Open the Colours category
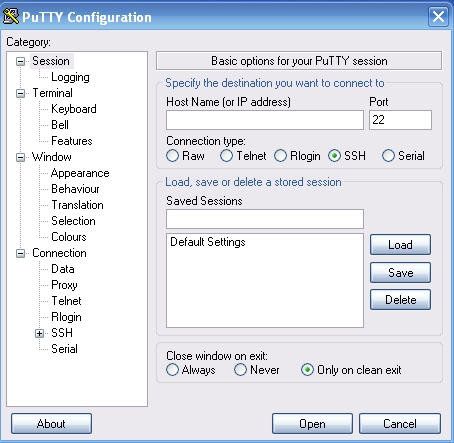This screenshot has height=443, width=454. click(69, 237)
